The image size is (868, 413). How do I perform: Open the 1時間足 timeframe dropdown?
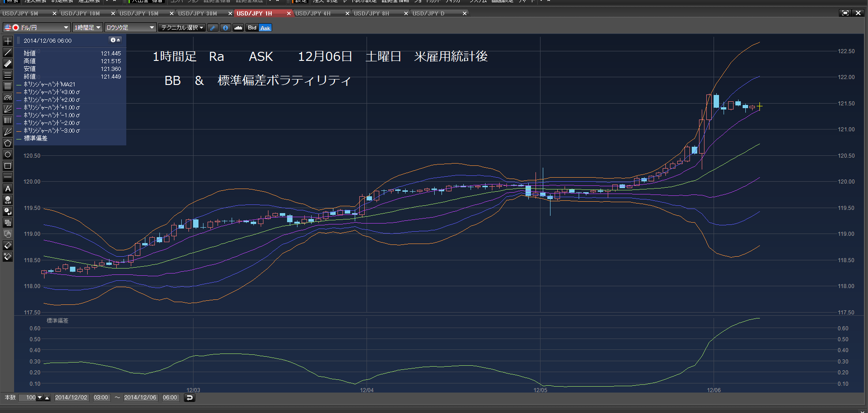point(87,28)
